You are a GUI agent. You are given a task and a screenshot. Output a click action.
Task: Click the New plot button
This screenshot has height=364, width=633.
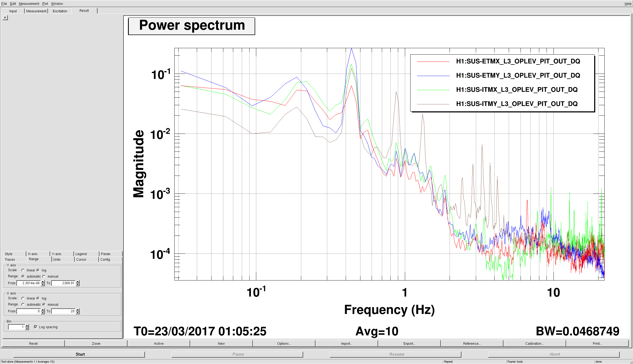[x=221, y=343]
